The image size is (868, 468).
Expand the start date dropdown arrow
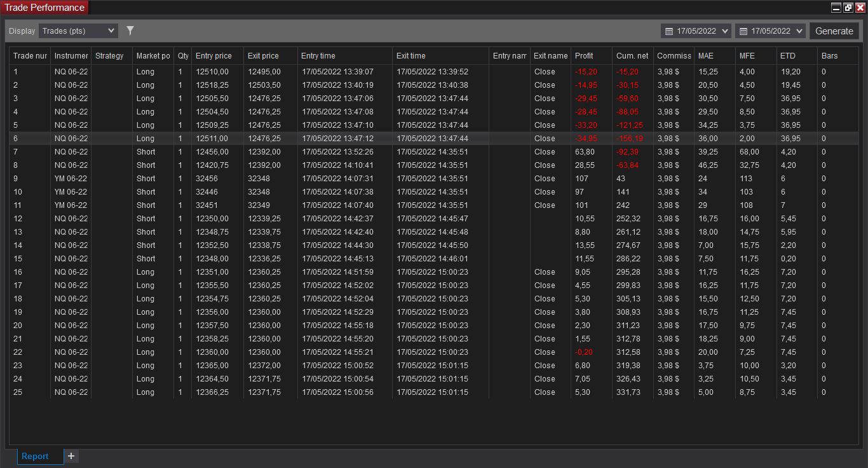tap(725, 31)
